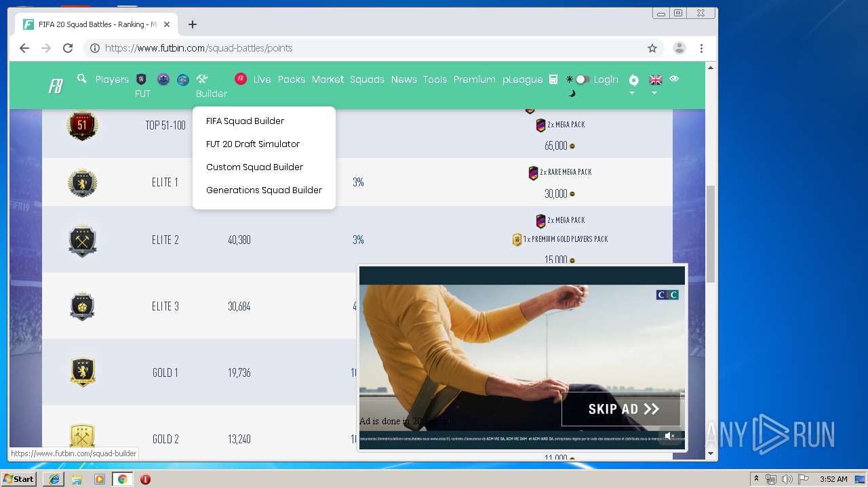This screenshot has width=868, height=488.
Task: Open Chrome profile avatar
Action: pos(679,48)
